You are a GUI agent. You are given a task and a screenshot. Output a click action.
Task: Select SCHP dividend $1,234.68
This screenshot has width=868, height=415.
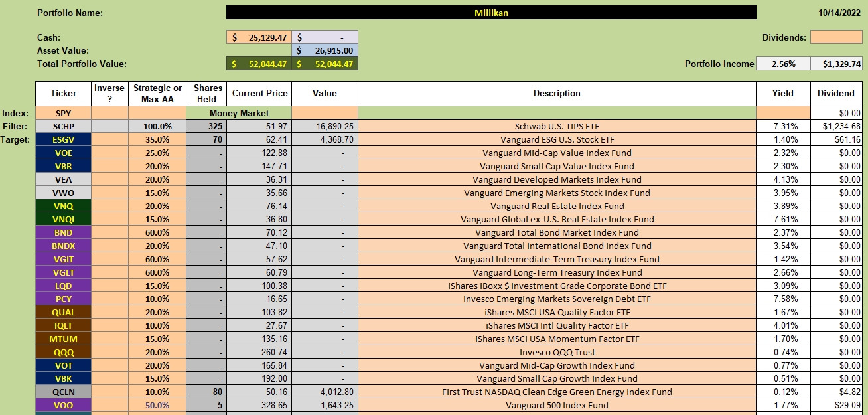tap(836, 126)
